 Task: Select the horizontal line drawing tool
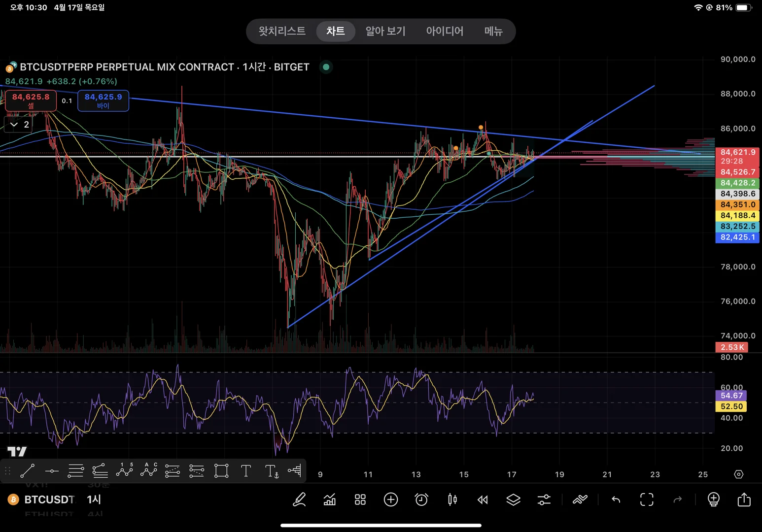tap(52, 471)
